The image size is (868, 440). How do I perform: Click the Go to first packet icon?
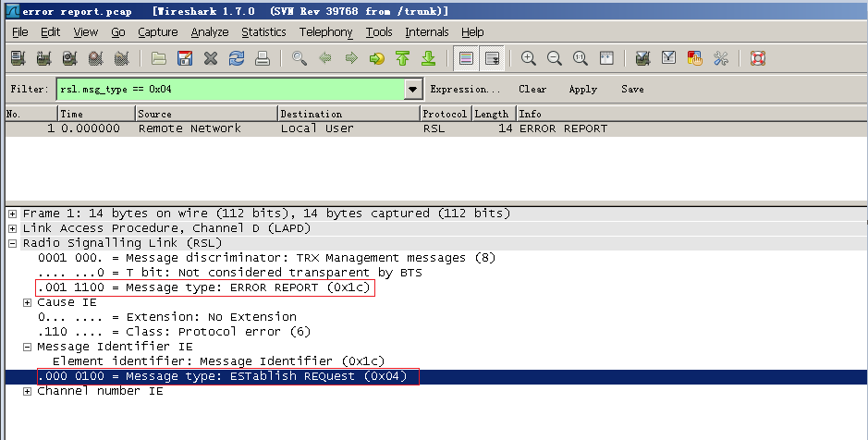[x=402, y=58]
